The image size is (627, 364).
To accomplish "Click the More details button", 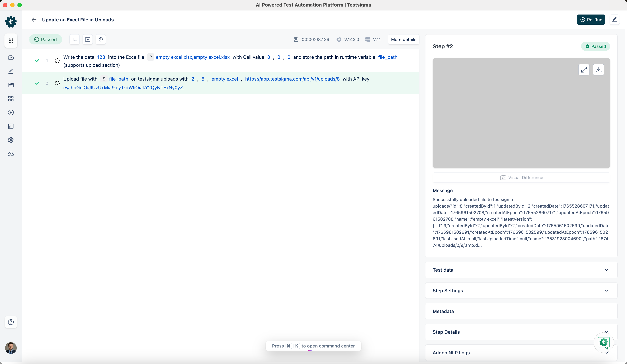I will [403, 39].
